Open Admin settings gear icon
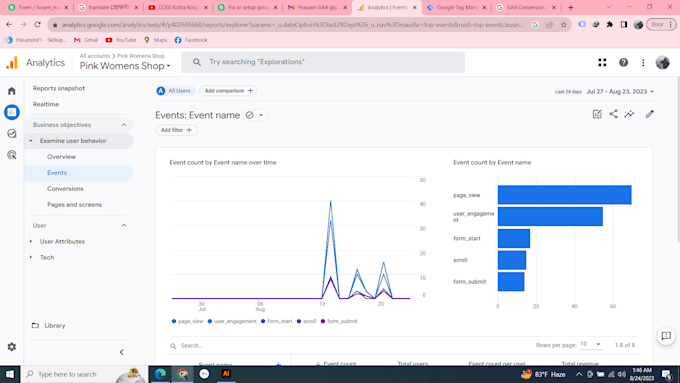This screenshot has height=383, width=680. click(12, 347)
